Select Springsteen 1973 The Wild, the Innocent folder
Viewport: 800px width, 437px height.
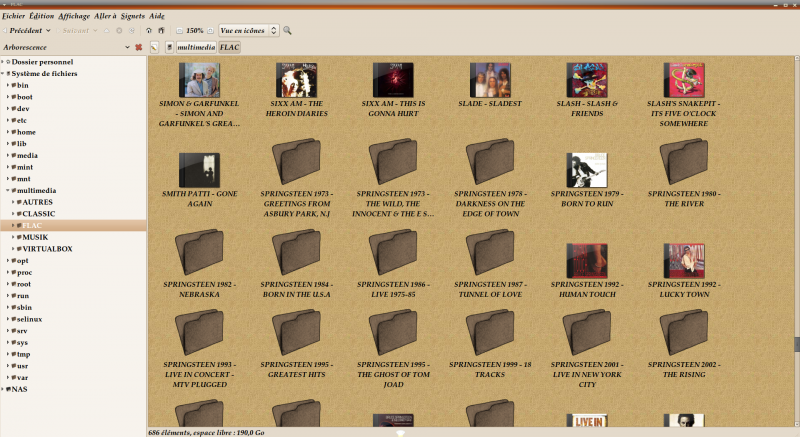[393, 162]
